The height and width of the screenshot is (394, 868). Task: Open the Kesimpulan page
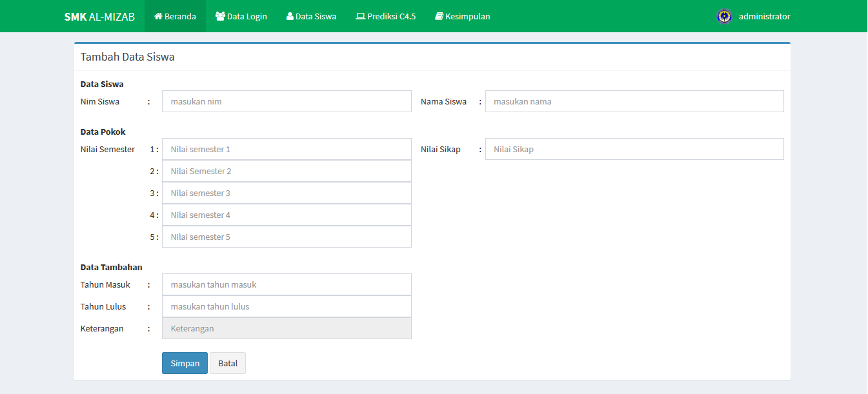click(463, 16)
